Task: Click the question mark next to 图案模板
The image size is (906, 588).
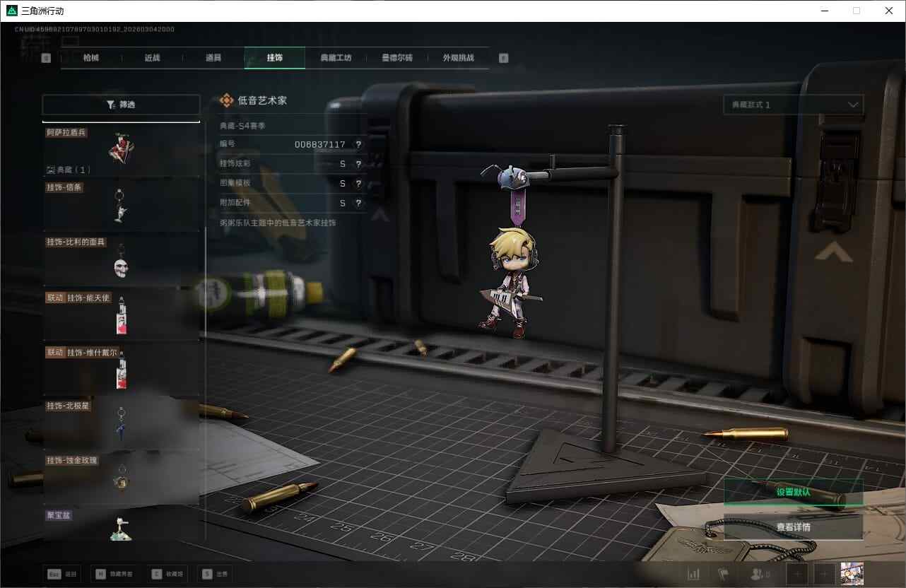Action: tap(358, 184)
